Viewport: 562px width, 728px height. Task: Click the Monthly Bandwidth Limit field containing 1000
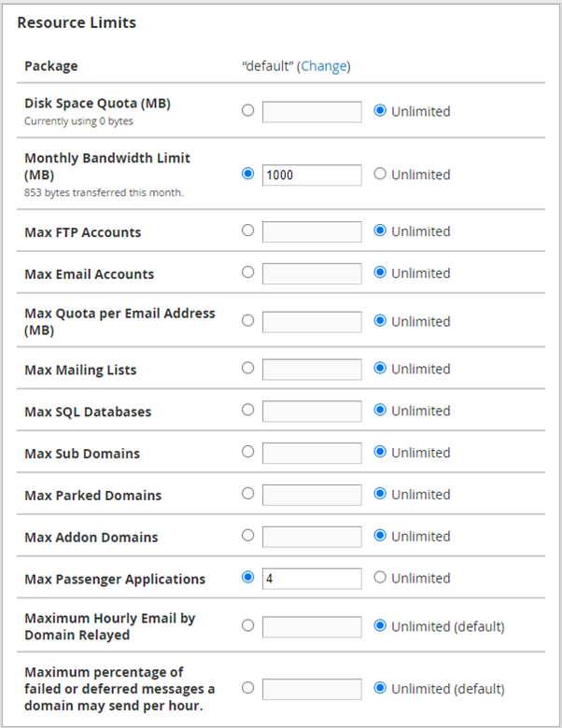pyautogui.click(x=312, y=175)
